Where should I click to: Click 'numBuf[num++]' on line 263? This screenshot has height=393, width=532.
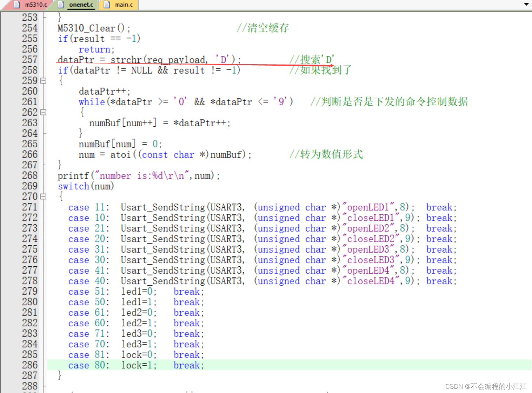coord(123,123)
